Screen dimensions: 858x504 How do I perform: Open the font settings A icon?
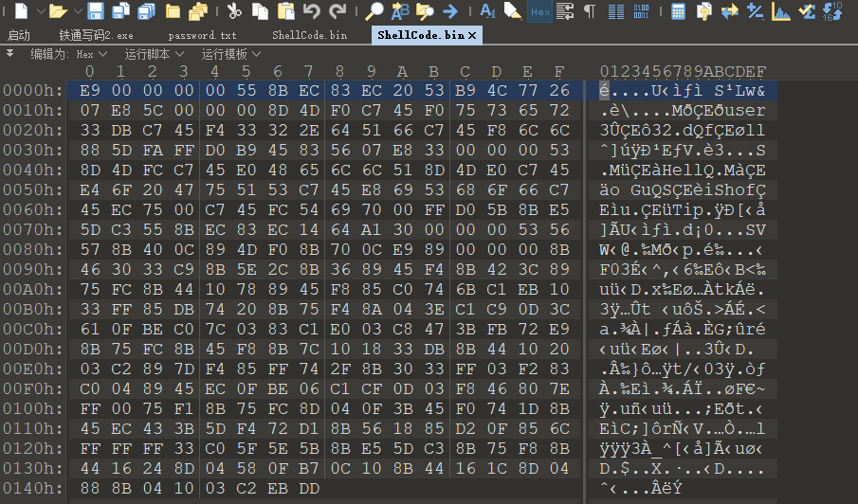[487, 10]
